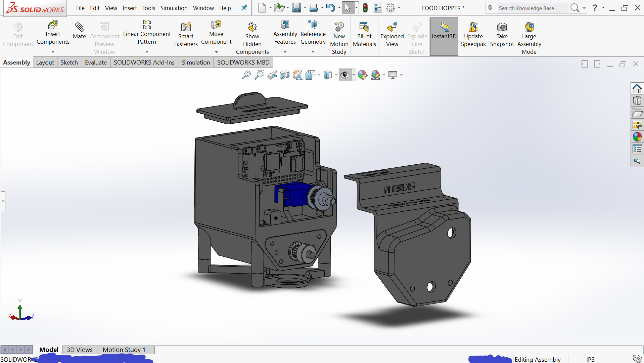This screenshot has width=644, height=363.
Task: Expand Insert Components dropdown arrow
Action: tap(53, 52)
